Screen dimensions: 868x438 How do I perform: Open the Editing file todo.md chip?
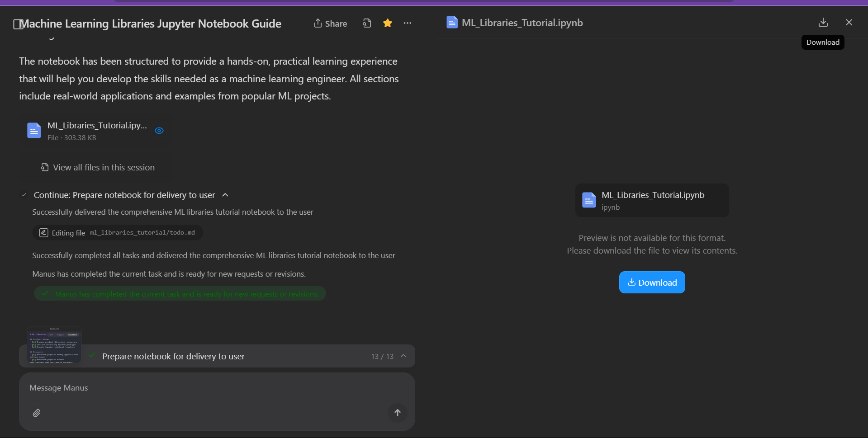pyautogui.click(x=118, y=233)
